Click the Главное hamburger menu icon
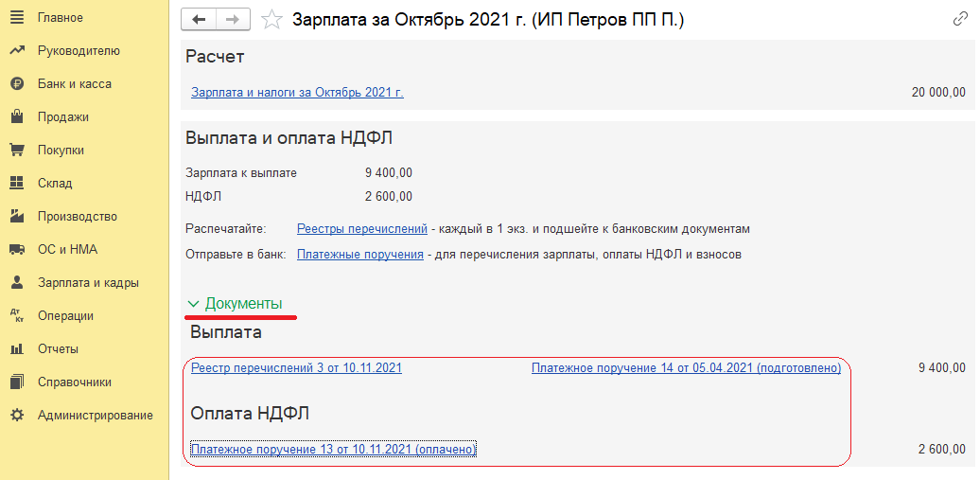980x480 pixels. (x=16, y=18)
